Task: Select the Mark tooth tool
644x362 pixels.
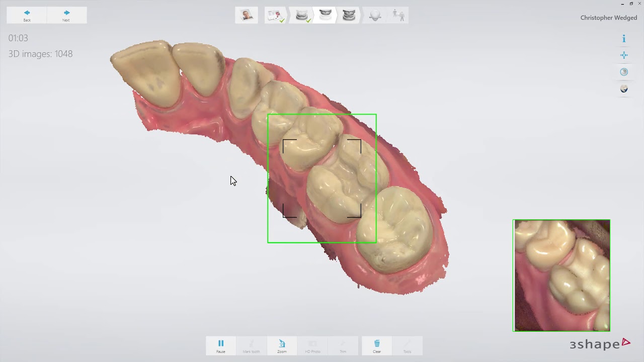Action: 251,346
